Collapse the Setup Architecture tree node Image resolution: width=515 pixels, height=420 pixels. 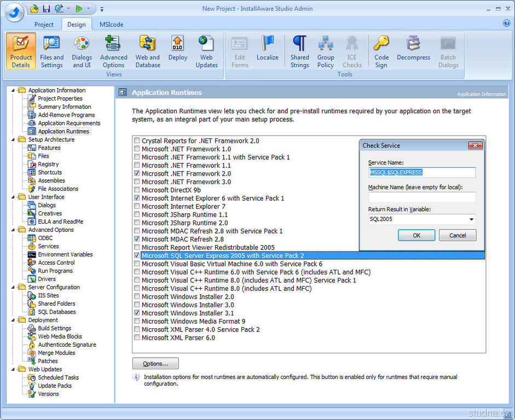point(13,139)
